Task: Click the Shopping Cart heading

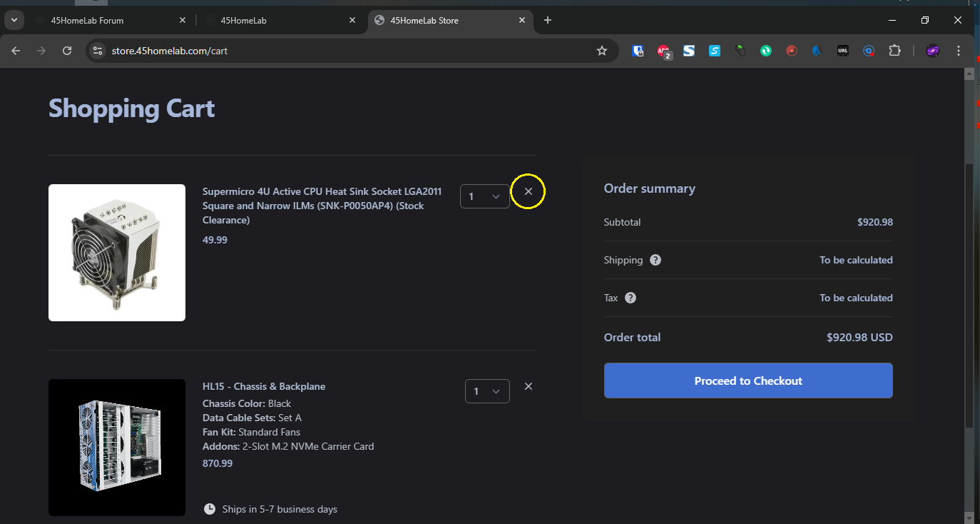Action: (131, 109)
